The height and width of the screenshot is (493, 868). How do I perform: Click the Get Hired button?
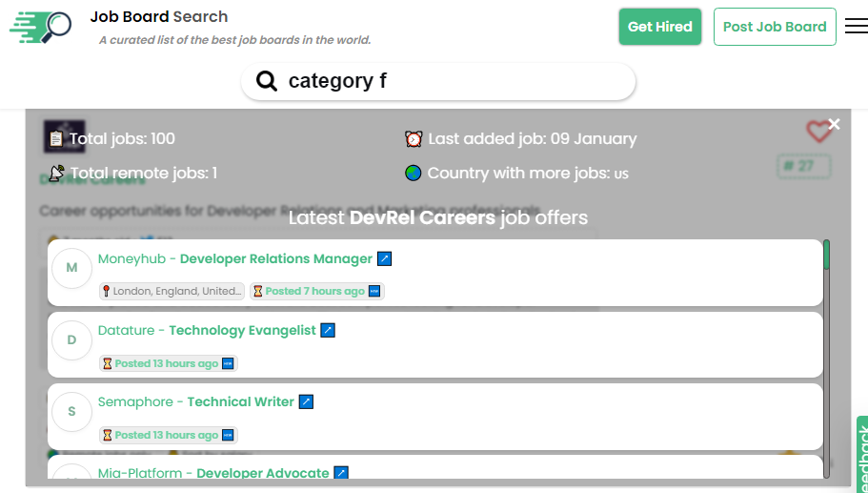660,27
